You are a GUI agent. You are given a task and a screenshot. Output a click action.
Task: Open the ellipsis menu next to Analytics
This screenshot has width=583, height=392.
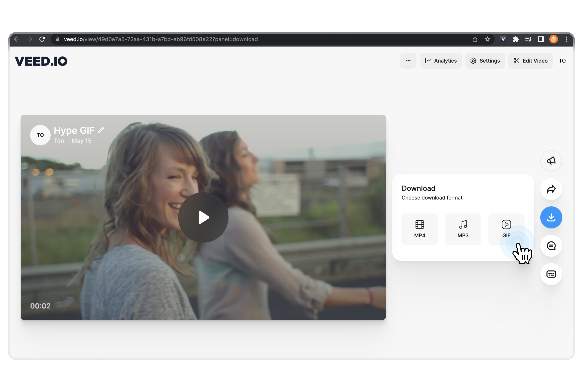click(x=408, y=61)
